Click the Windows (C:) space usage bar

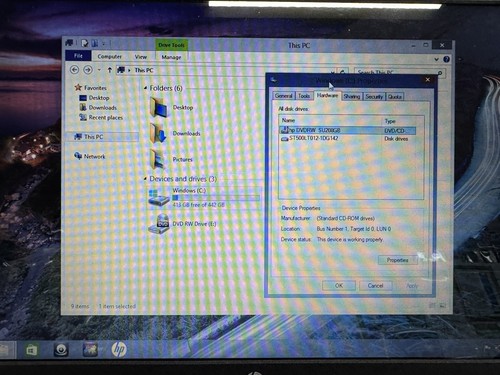pos(216,198)
